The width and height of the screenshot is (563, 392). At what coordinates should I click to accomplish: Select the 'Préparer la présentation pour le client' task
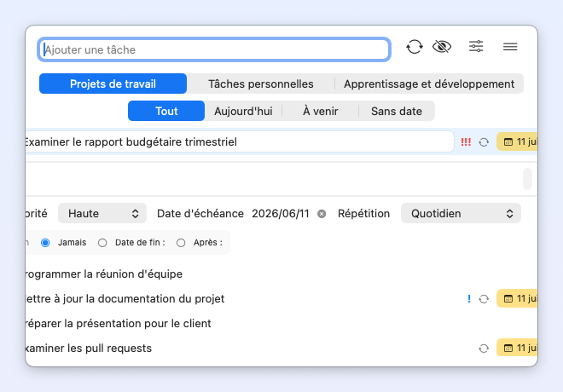(x=281, y=324)
